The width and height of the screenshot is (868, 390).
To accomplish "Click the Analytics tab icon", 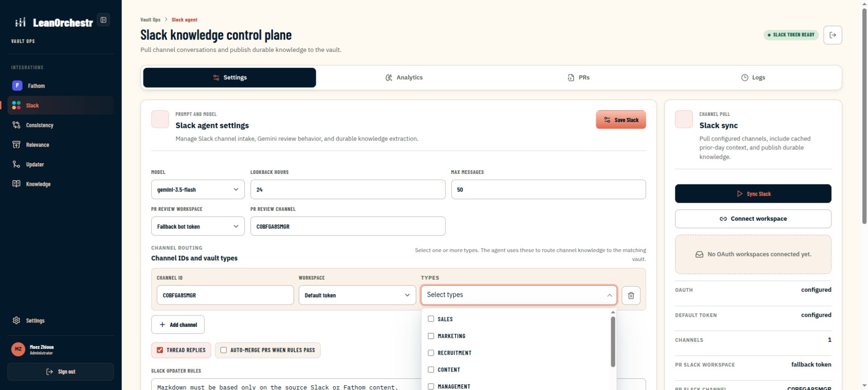I will 389,77.
